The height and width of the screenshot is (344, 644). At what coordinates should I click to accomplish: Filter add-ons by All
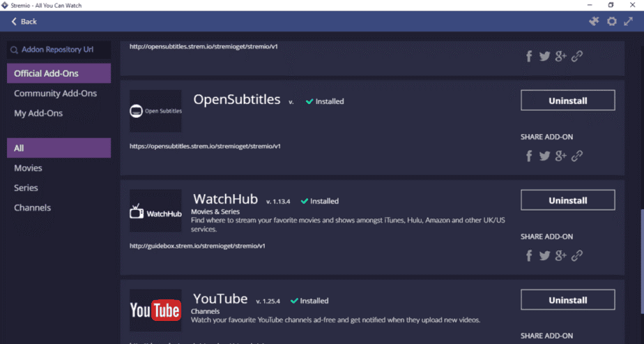[x=59, y=148]
